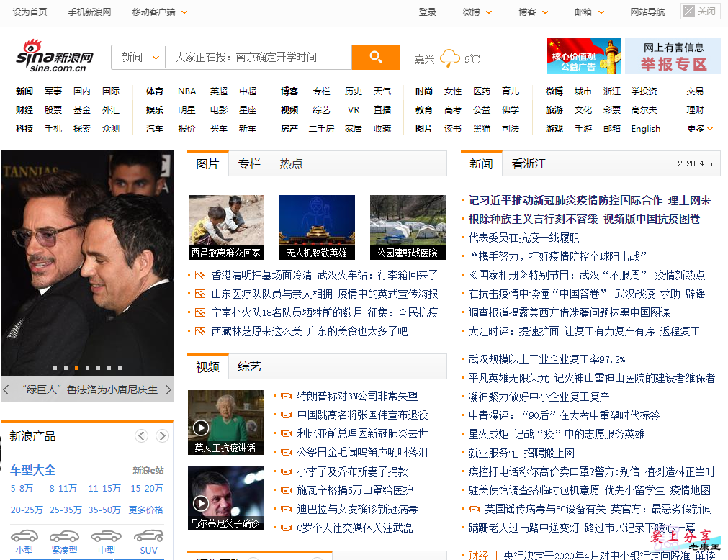
Task: Show previous slide with left arrow under photo
Action: click(6, 389)
